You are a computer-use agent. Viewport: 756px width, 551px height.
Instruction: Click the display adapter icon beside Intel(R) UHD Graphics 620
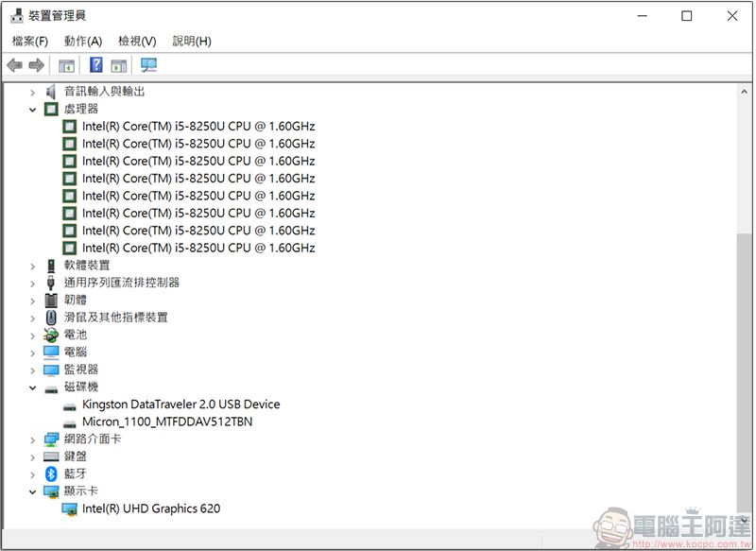[x=70, y=508]
